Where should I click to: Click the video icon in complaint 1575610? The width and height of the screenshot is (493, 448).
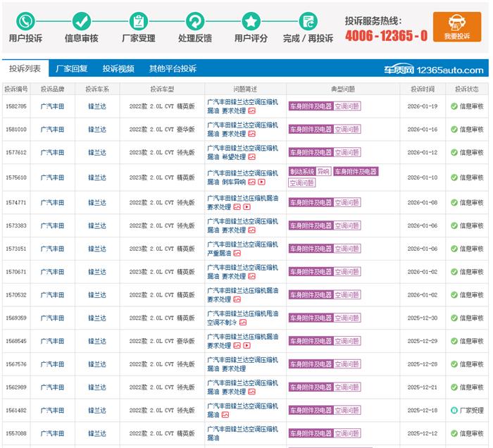(x=261, y=182)
